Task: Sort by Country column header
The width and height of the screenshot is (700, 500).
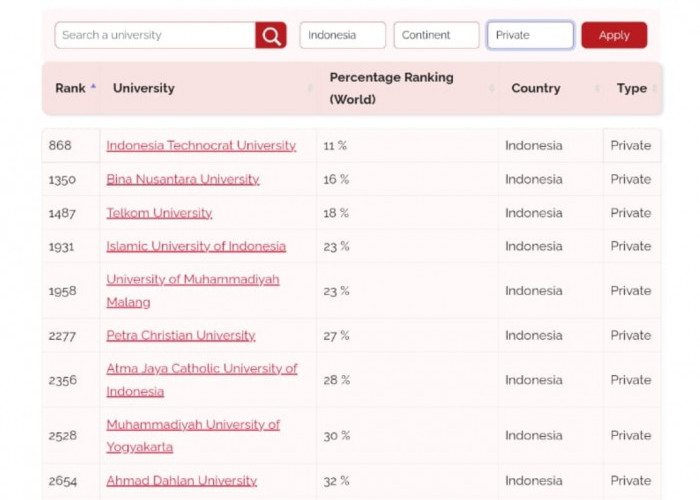Action: tap(551, 88)
